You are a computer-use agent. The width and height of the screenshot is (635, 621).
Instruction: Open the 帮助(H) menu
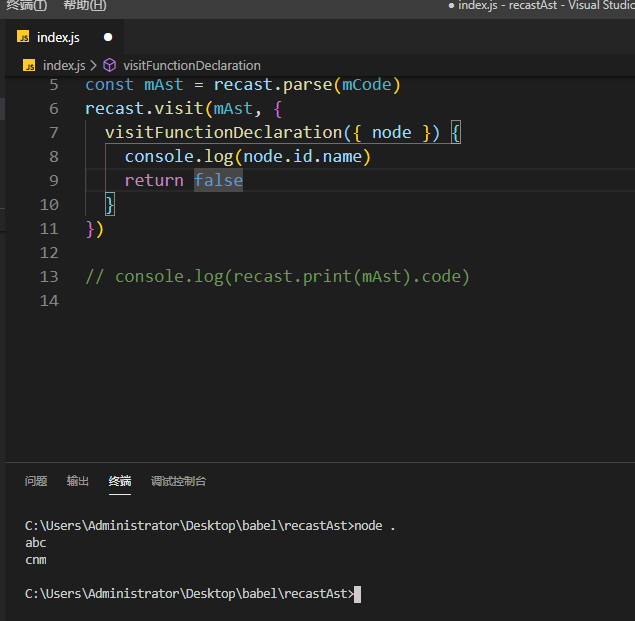coord(85,5)
